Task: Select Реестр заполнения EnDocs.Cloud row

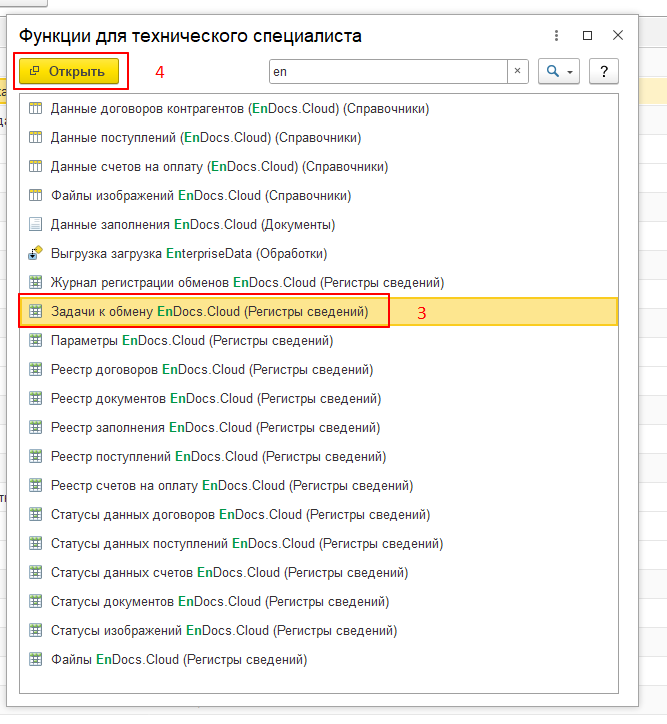Action: tap(318, 427)
